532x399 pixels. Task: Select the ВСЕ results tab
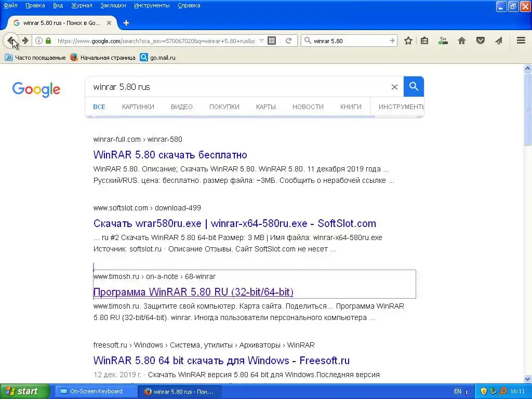click(99, 107)
